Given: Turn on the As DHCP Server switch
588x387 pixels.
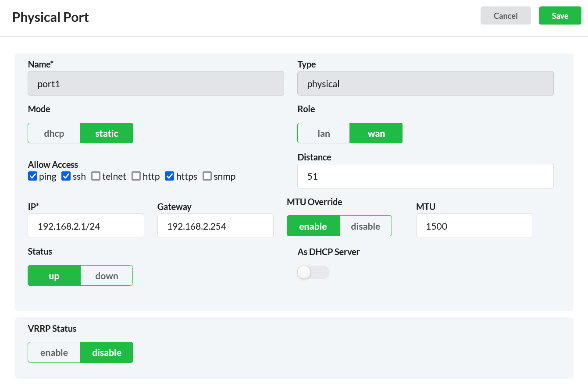Looking at the screenshot, I should click(x=313, y=272).
